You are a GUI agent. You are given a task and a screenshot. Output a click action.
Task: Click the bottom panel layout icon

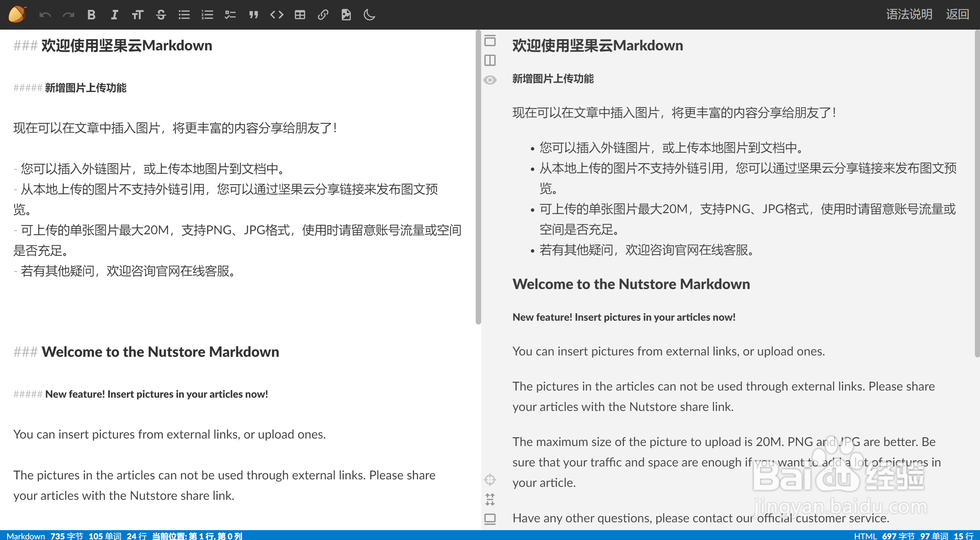click(x=490, y=520)
